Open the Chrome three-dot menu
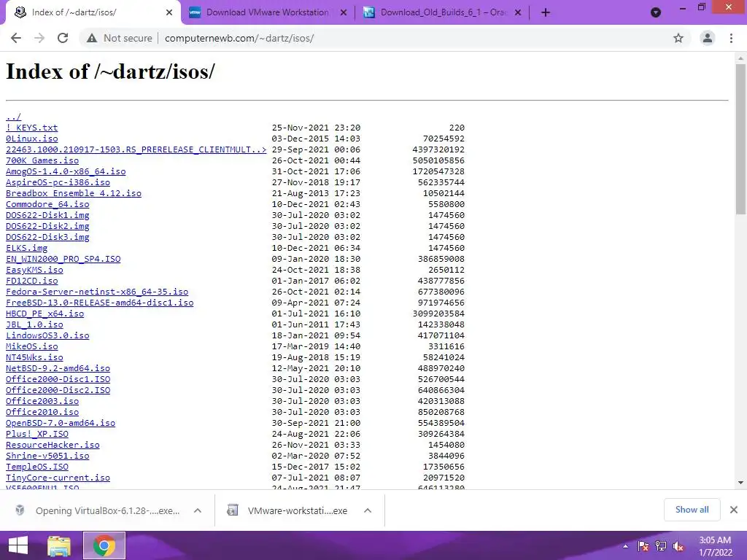 731,38
